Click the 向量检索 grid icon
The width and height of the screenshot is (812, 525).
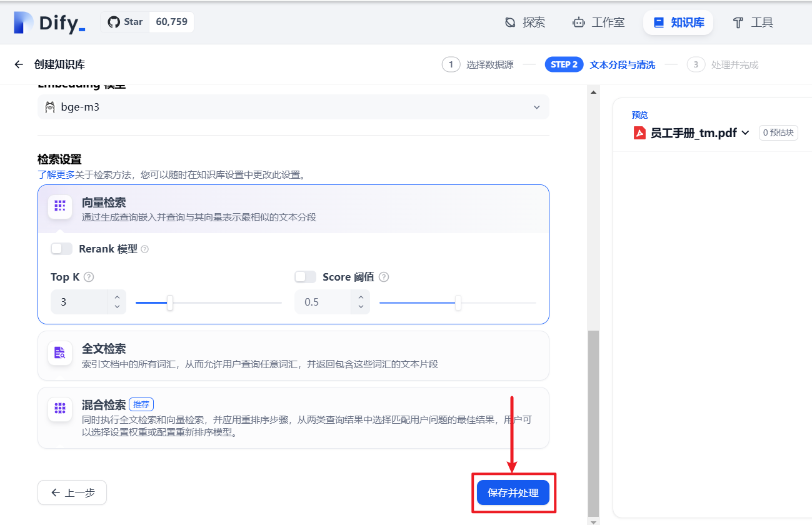pos(60,206)
